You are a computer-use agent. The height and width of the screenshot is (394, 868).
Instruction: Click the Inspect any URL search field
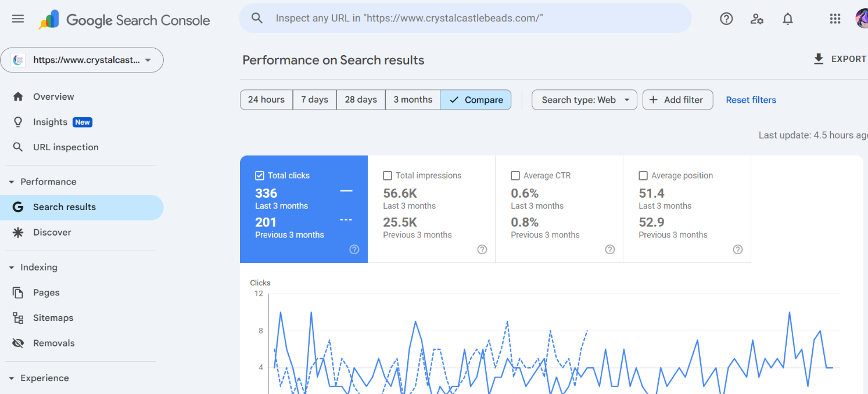(x=465, y=18)
